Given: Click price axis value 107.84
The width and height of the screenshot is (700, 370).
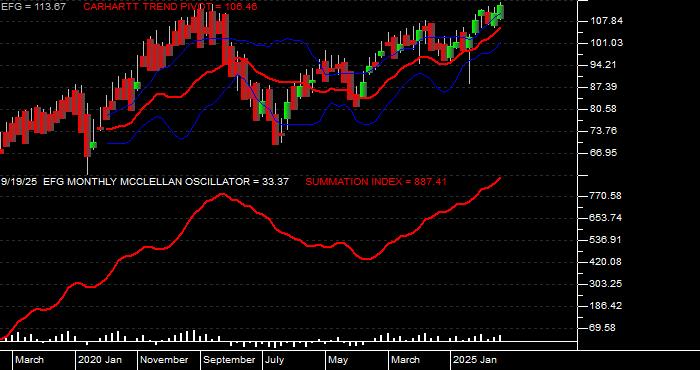Looking at the screenshot, I should (x=607, y=21).
